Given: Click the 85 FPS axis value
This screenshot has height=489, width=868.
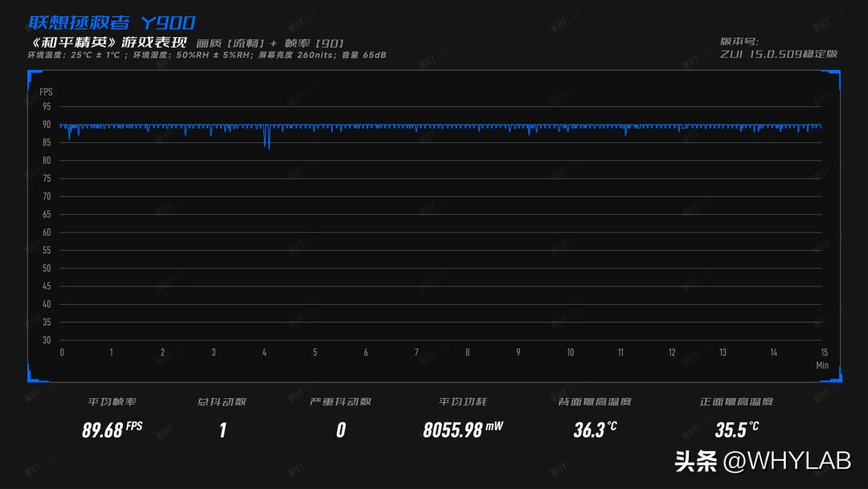Looking at the screenshot, I should [x=47, y=142].
